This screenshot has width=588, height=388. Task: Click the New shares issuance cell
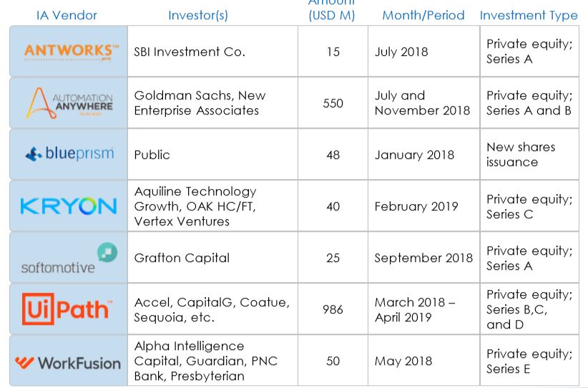pos(521,155)
